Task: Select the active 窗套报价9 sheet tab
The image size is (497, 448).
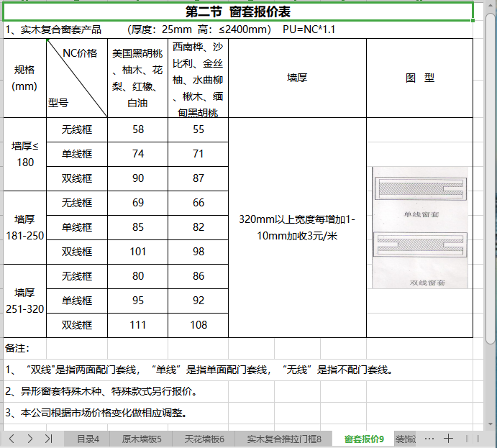Action: 364,438
